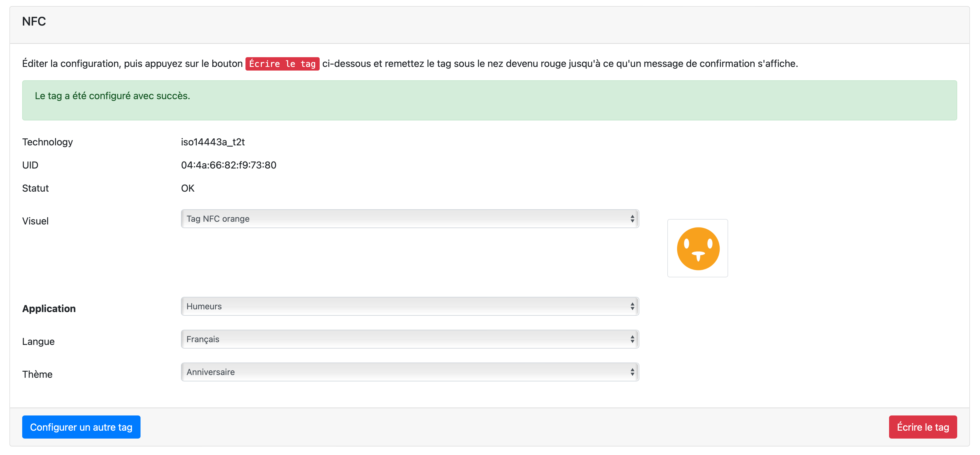Click the Visuel label
The width and height of the screenshot is (980, 455).
pyautogui.click(x=35, y=221)
